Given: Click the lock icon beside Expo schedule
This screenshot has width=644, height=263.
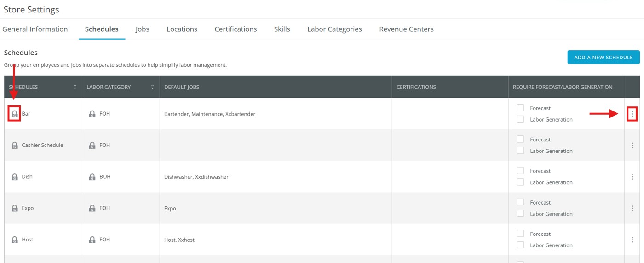Looking at the screenshot, I should [14, 208].
